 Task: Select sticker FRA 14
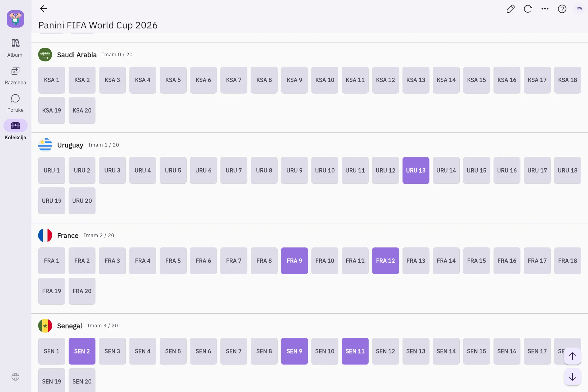[446, 261]
